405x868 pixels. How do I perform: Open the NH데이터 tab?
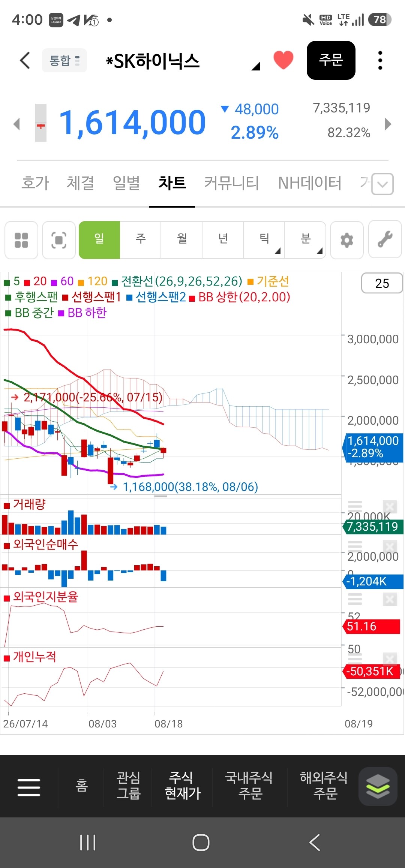pyautogui.click(x=310, y=183)
